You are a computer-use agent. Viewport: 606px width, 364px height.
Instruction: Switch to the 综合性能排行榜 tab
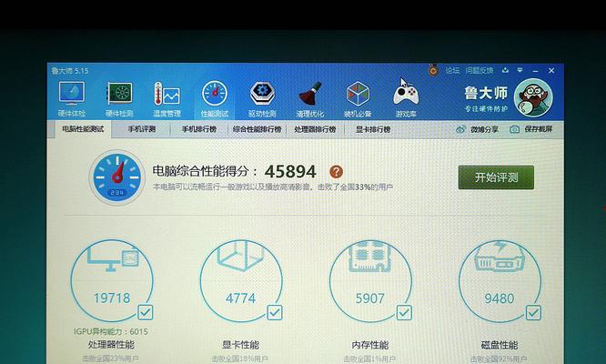click(257, 129)
